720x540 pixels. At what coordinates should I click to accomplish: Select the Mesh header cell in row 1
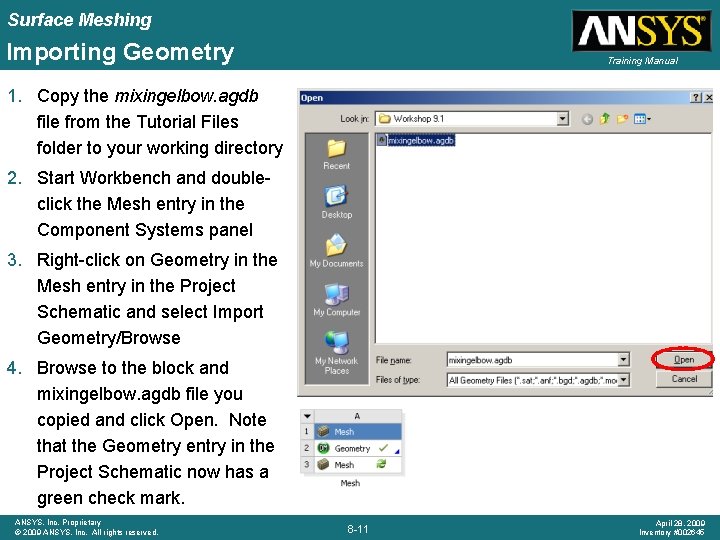358,432
